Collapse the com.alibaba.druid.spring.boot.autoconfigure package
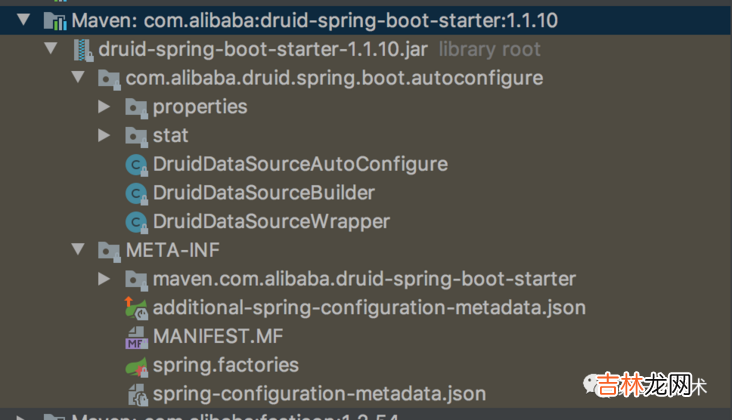This screenshot has height=420, width=732. (77, 78)
